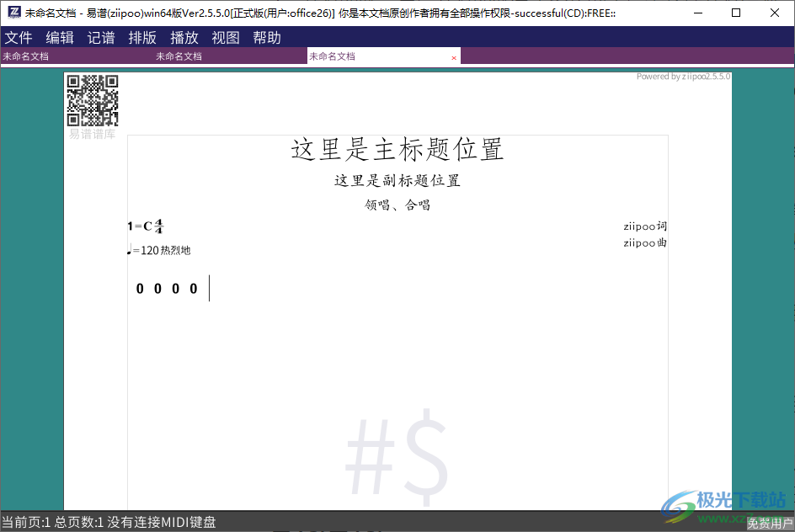Open the 播放 menu
This screenshot has width=795, height=532.
pyautogui.click(x=184, y=37)
